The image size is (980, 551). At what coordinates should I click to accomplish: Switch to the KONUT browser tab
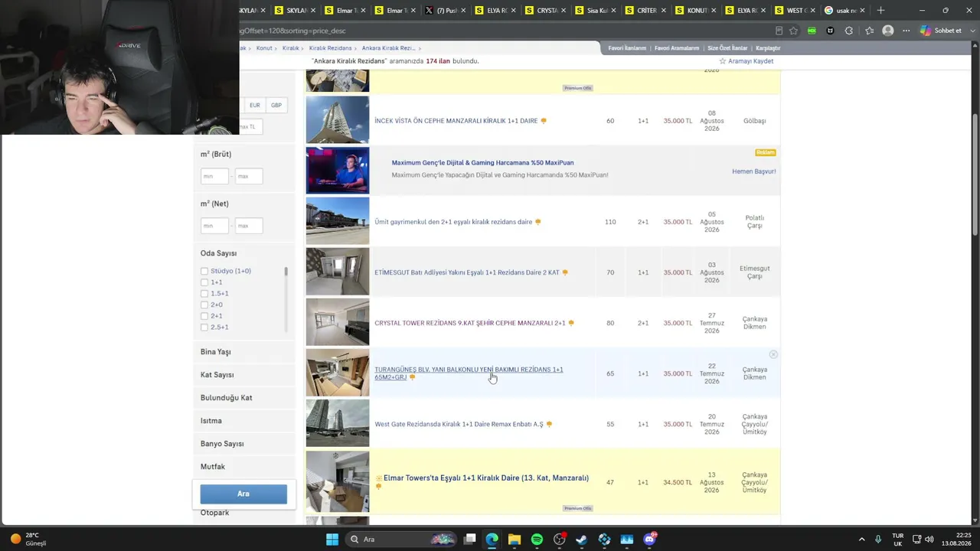(696, 11)
